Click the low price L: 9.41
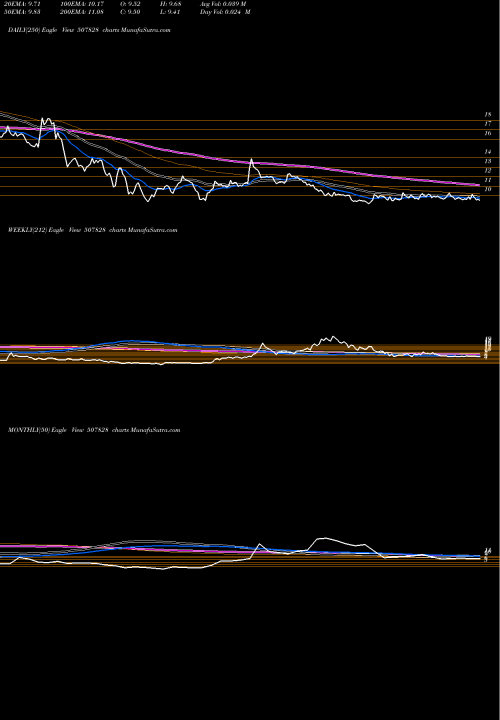The image size is (500, 720). tap(170, 12)
